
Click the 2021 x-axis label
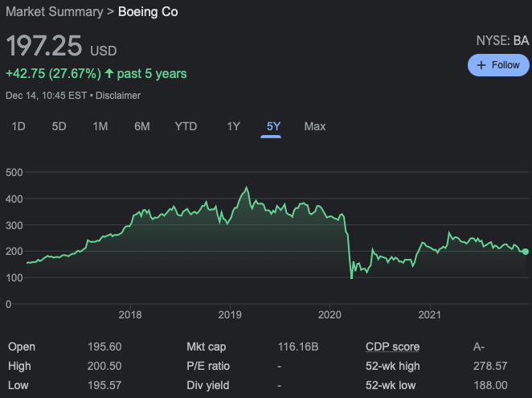tap(431, 314)
